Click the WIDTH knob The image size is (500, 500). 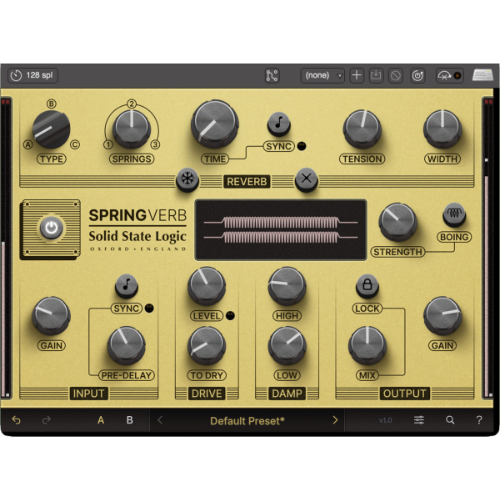(442, 129)
